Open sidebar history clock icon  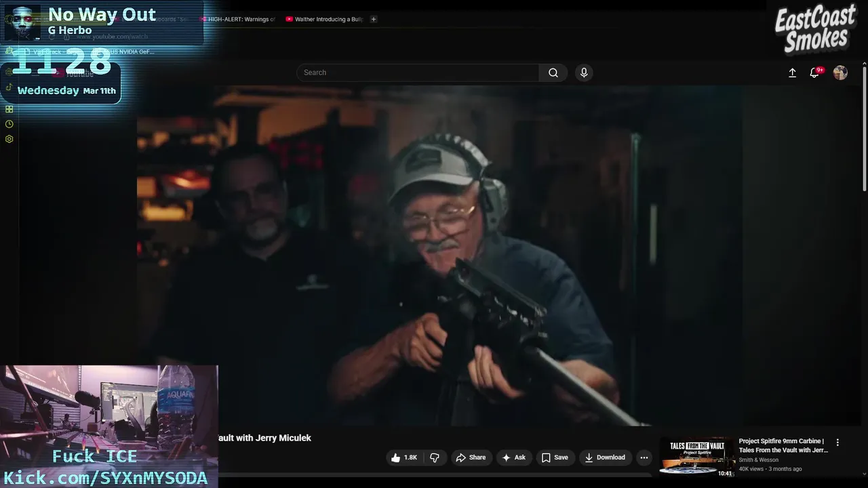coord(9,124)
